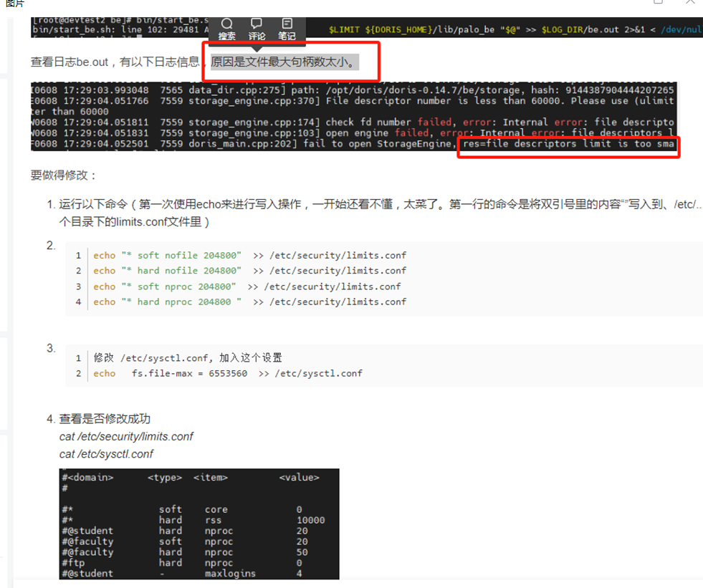Click the 要做得修改 heading text
This screenshot has width=703, height=588.
coord(63,175)
